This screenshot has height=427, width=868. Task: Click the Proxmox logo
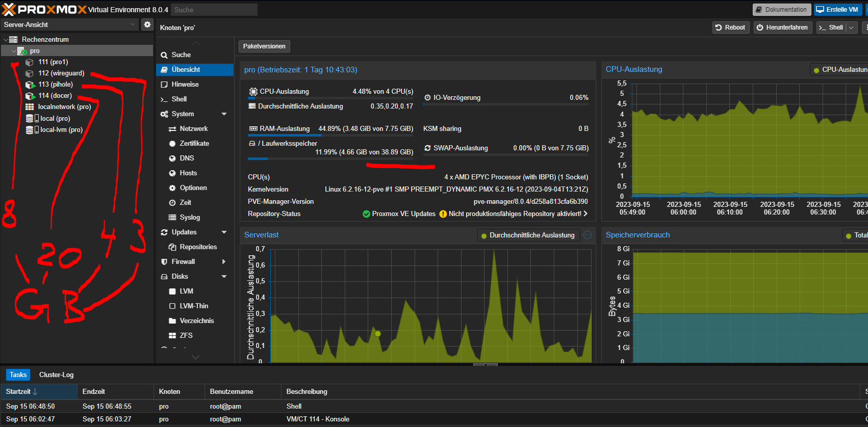pyautogui.click(x=44, y=9)
